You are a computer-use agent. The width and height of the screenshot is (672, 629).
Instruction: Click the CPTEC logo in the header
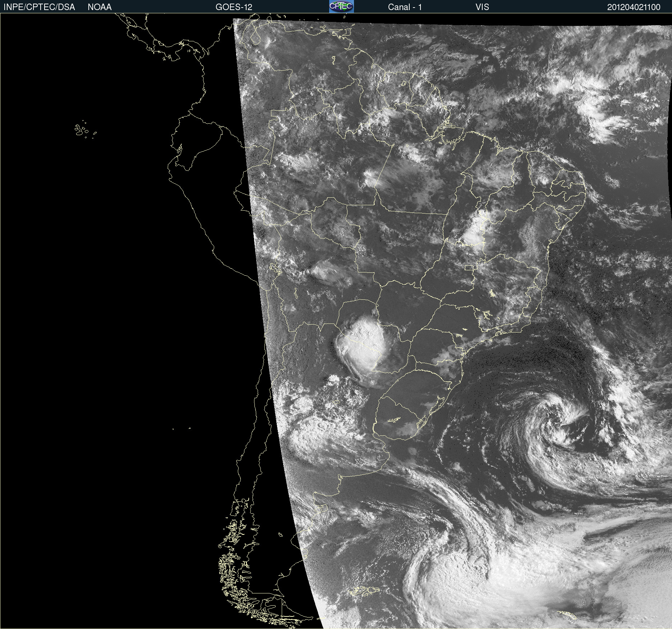tap(341, 6)
